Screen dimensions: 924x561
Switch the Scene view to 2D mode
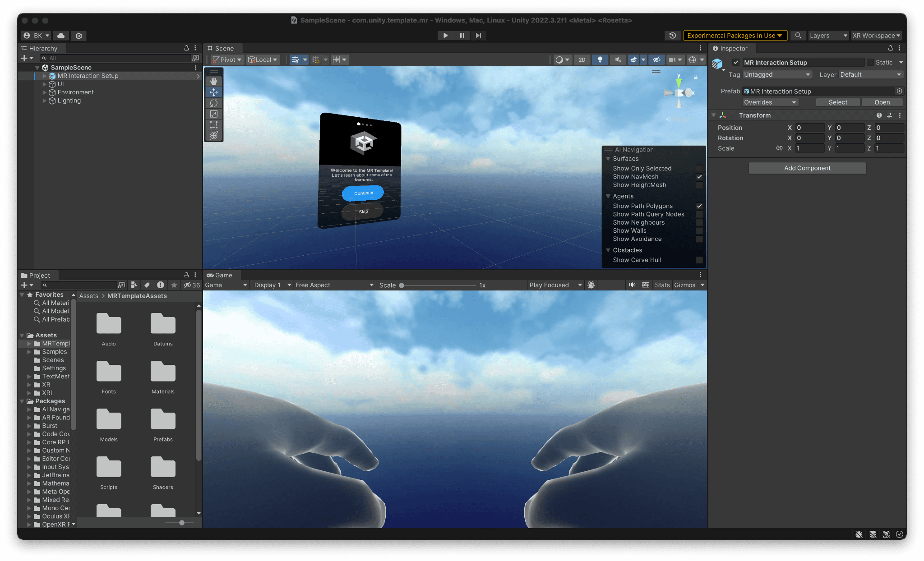pos(582,59)
